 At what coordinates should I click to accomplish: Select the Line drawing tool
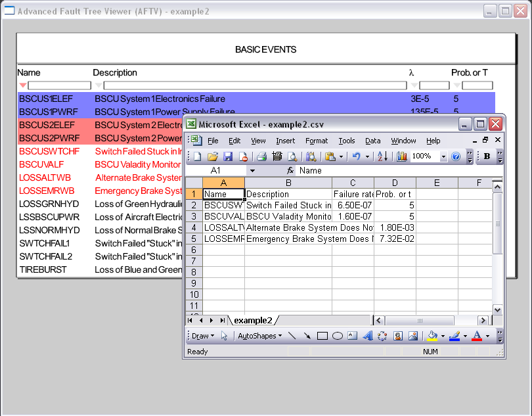[292, 336]
